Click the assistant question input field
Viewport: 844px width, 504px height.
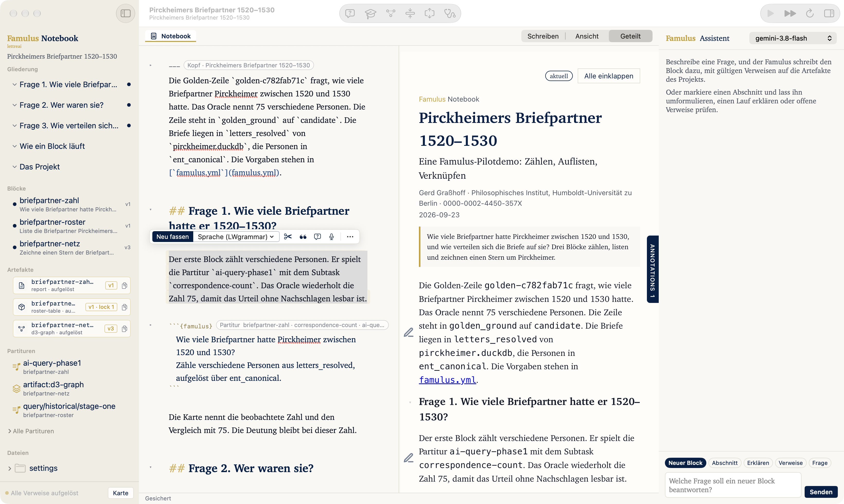tap(733, 485)
